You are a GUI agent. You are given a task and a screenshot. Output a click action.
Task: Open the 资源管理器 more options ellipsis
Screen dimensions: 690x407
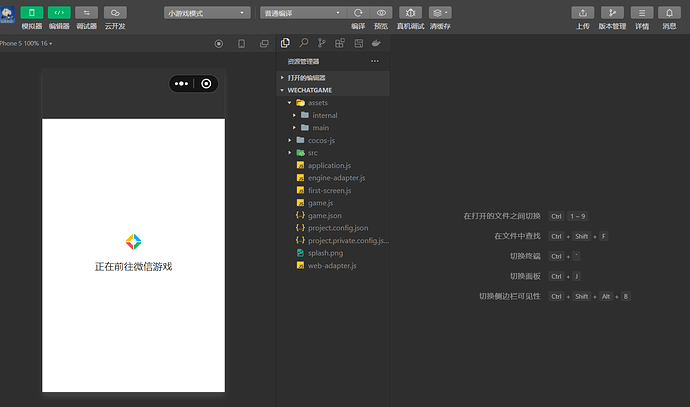(x=374, y=61)
